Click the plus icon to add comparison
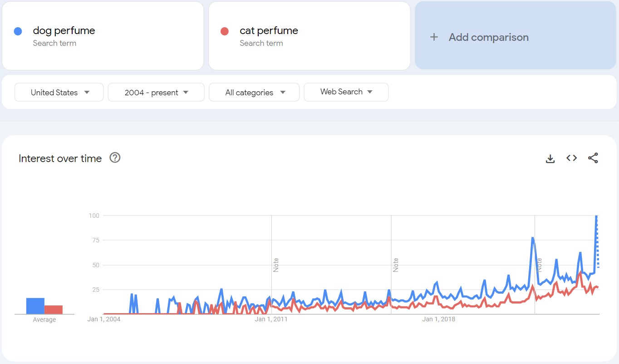This screenshot has width=619, height=364. click(434, 37)
